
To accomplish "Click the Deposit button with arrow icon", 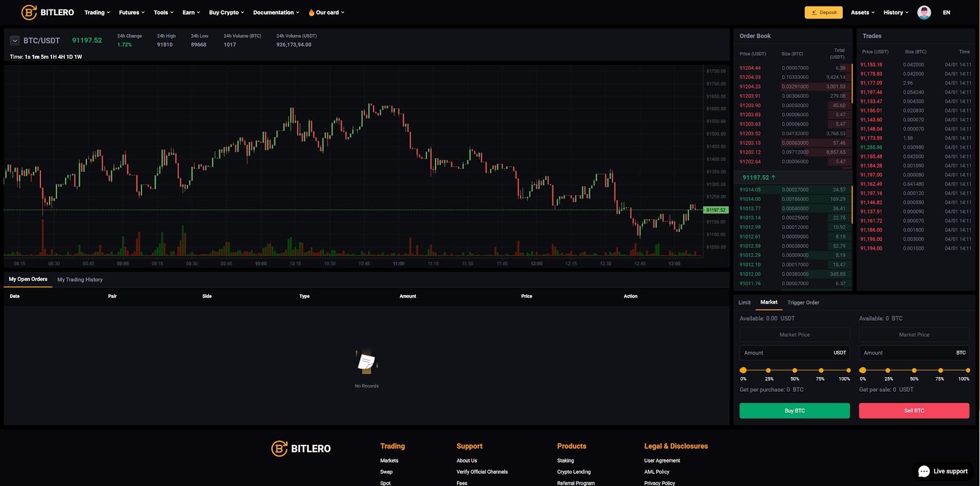I will [823, 12].
